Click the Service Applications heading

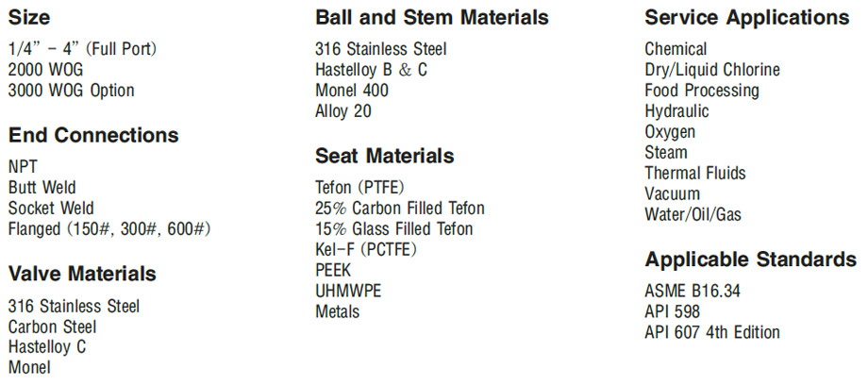pos(747,17)
